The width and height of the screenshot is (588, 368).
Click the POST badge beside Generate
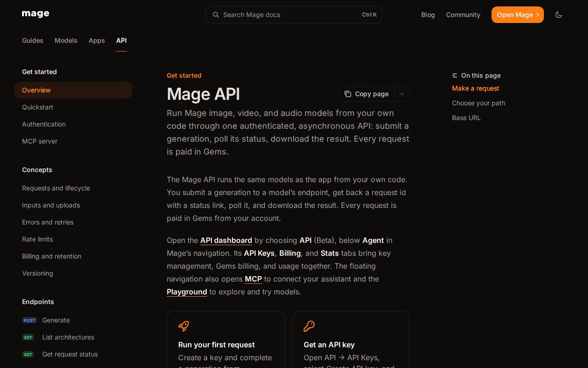click(x=30, y=320)
